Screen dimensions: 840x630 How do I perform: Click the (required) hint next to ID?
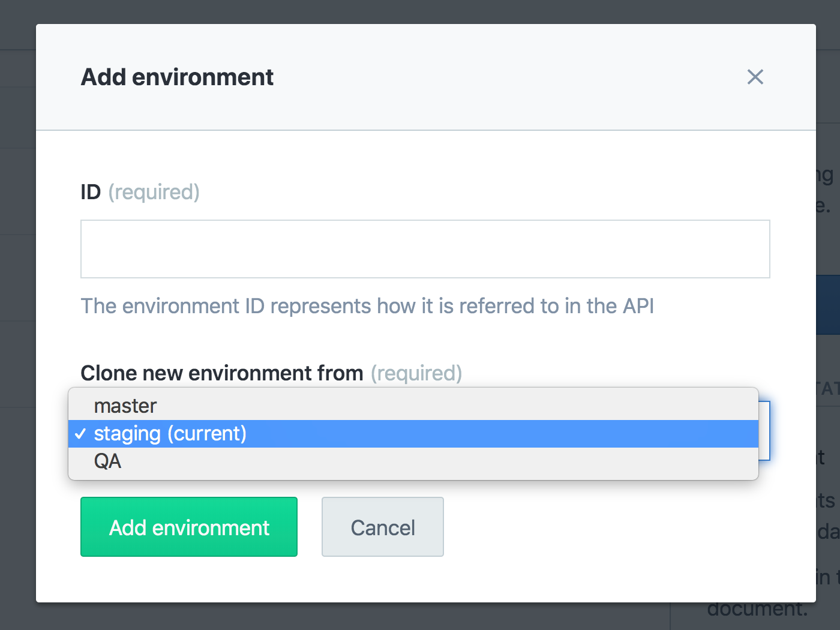point(154,192)
